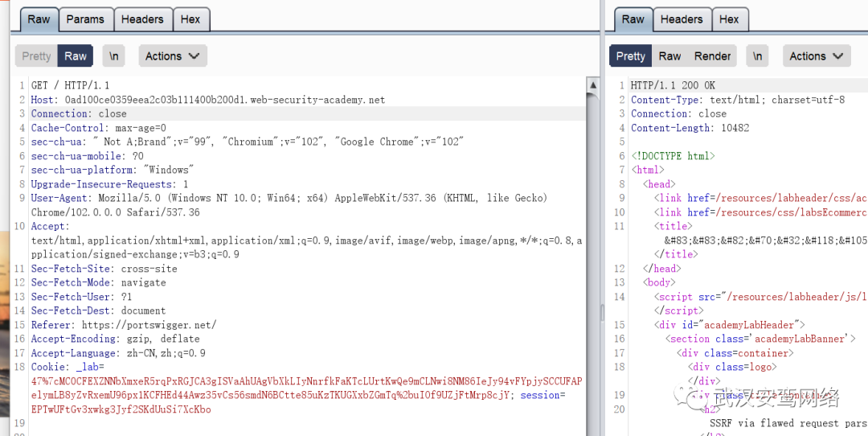Click the 'Cookie: _lab=' line
Screen dimensions: 868x436
click(68, 367)
